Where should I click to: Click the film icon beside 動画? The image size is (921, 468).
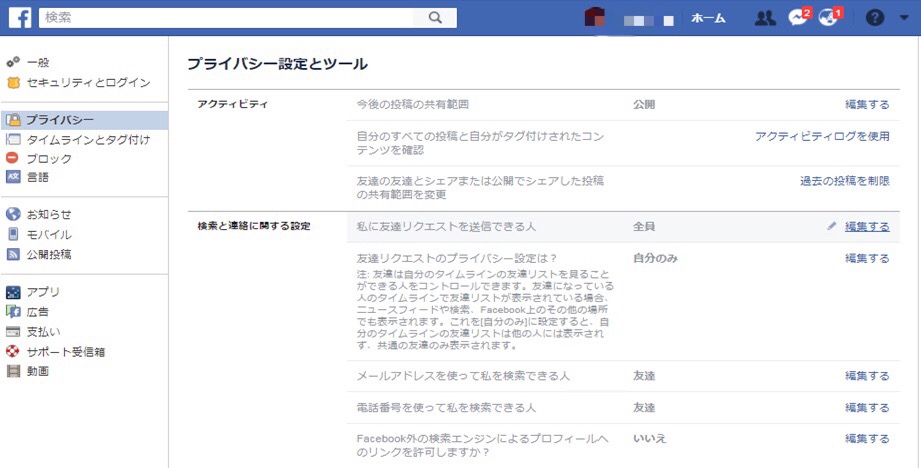click(x=13, y=371)
